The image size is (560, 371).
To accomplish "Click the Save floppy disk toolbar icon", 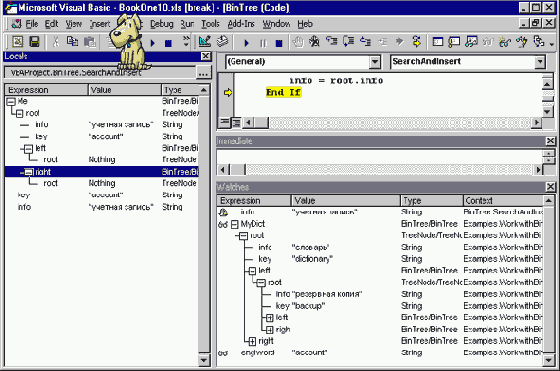I will coord(34,42).
